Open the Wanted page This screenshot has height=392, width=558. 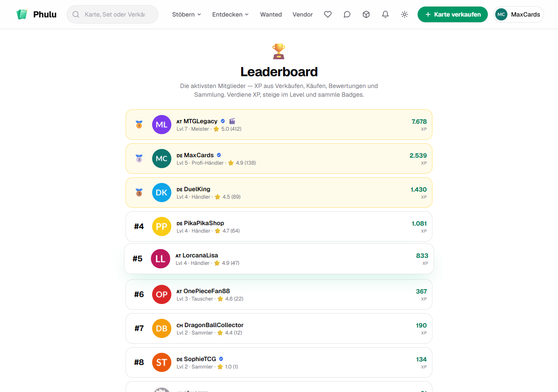(271, 14)
